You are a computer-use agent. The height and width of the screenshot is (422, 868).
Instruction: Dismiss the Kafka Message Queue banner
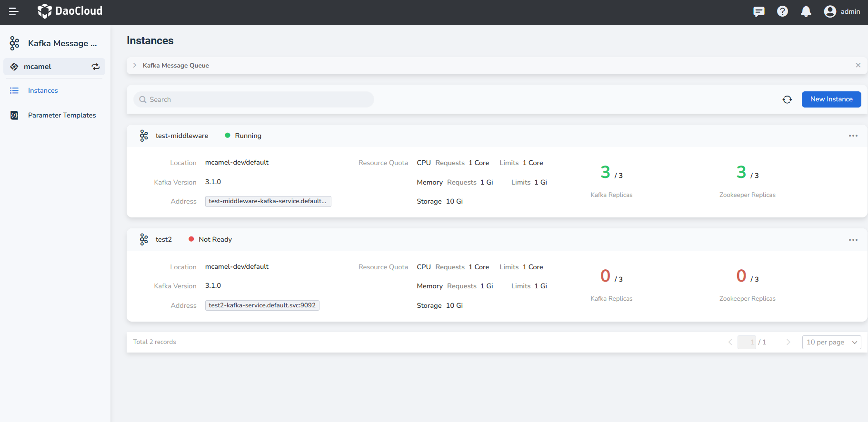coord(858,65)
